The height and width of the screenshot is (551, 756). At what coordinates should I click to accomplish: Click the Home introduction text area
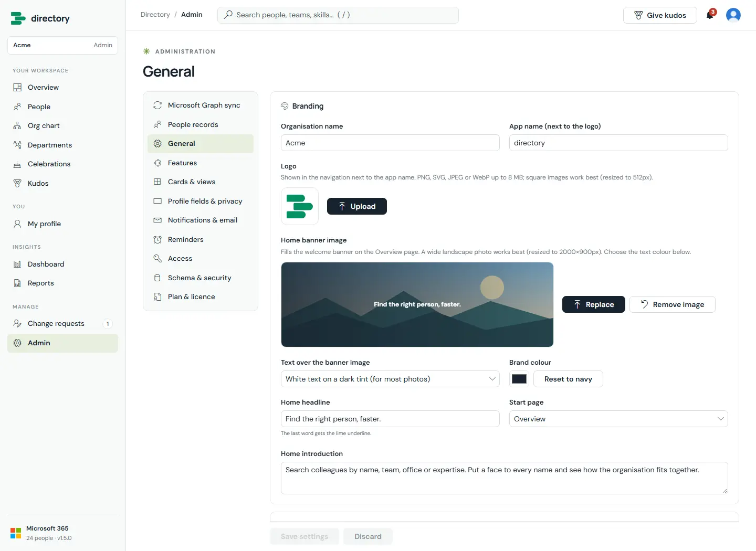505,478
